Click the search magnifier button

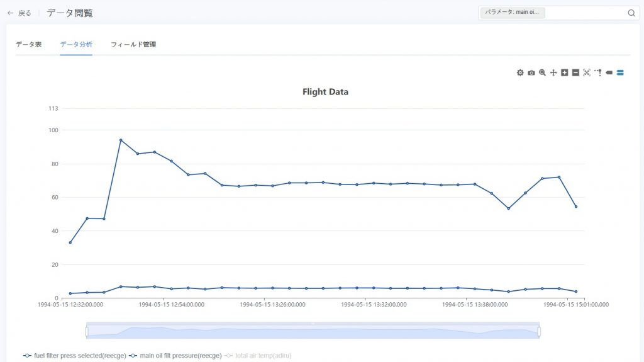click(631, 13)
